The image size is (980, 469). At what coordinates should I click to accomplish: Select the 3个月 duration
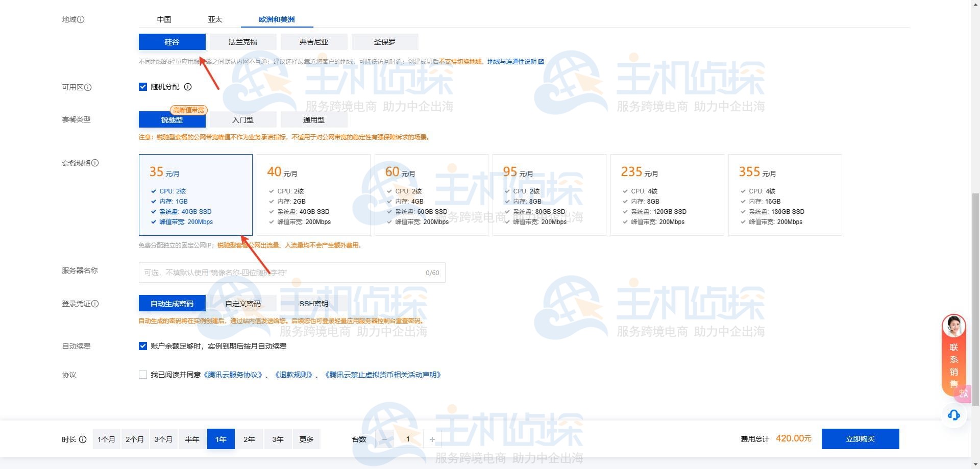[x=163, y=439]
